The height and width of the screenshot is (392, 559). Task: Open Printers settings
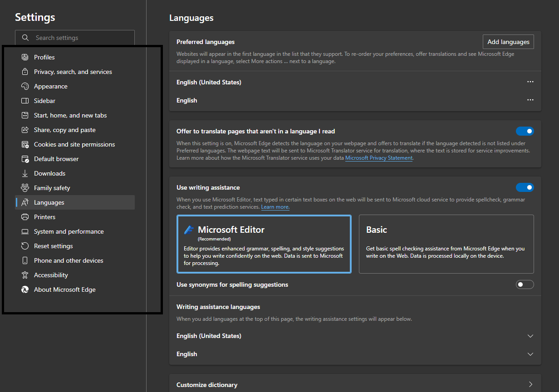point(75,217)
